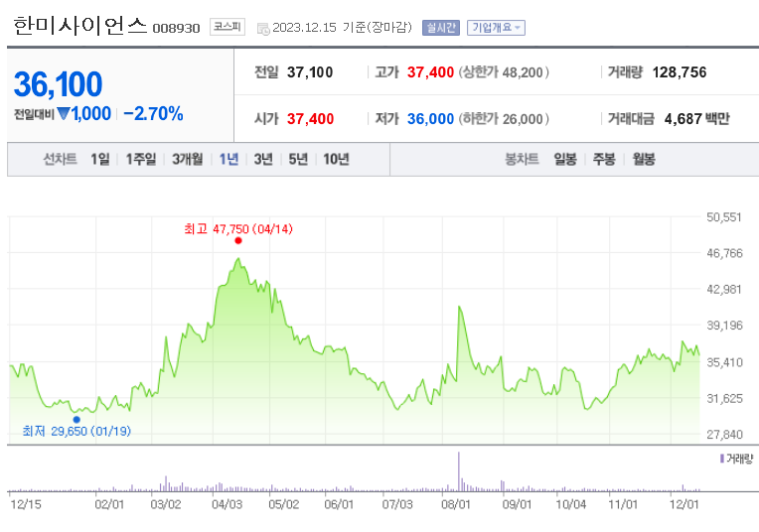
Task: Select the 1주일 line chart tab
Action: (141, 159)
